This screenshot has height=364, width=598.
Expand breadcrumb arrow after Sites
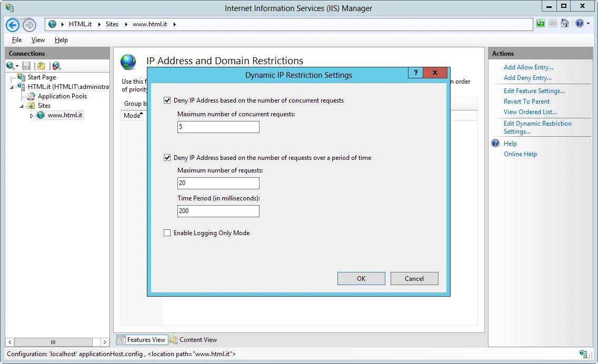[126, 24]
